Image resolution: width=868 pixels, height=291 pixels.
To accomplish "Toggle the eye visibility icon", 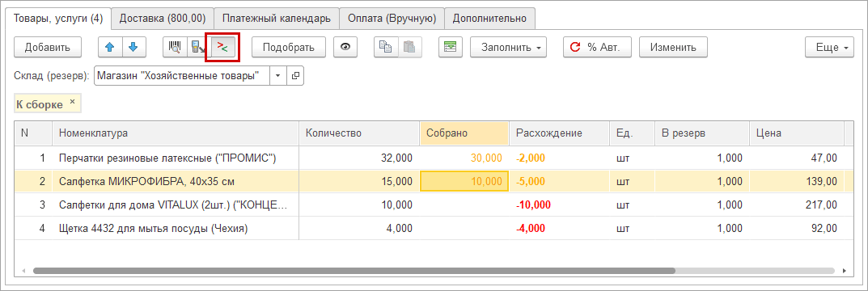I will click(345, 47).
